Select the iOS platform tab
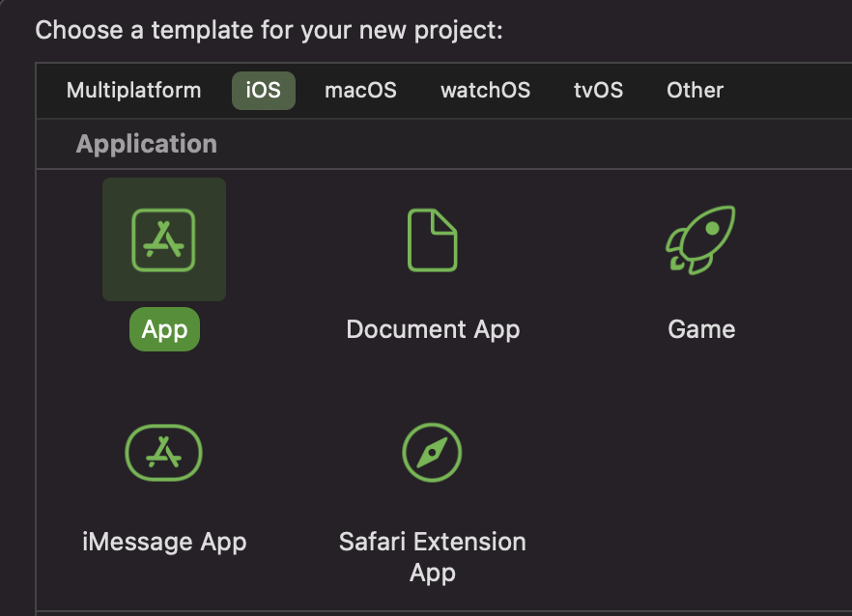 click(264, 90)
